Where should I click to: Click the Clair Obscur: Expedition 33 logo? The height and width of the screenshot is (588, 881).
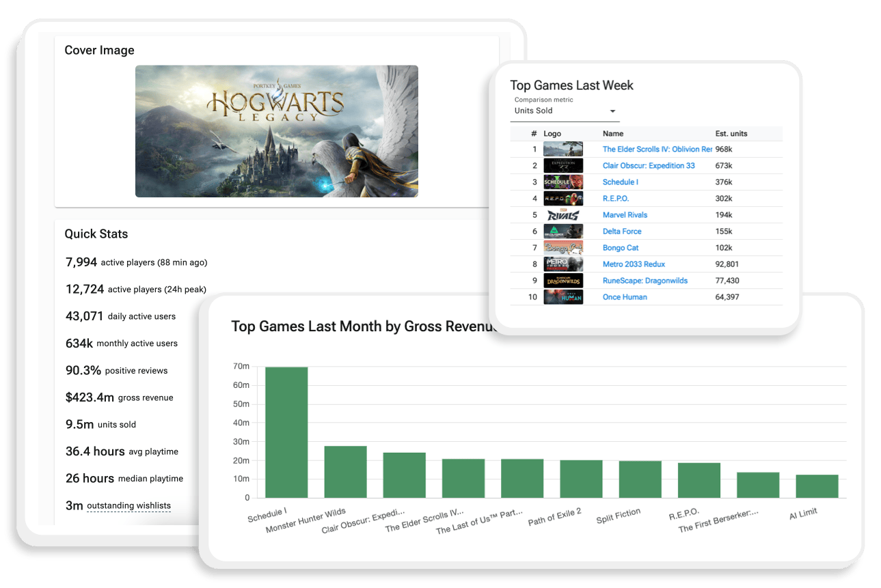[563, 165]
